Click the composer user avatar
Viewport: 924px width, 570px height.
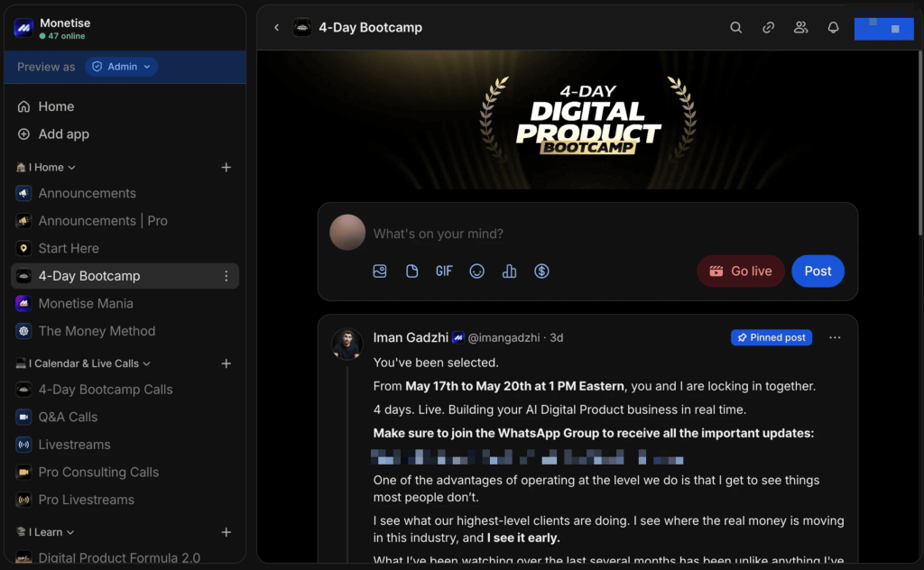[x=347, y=233]
